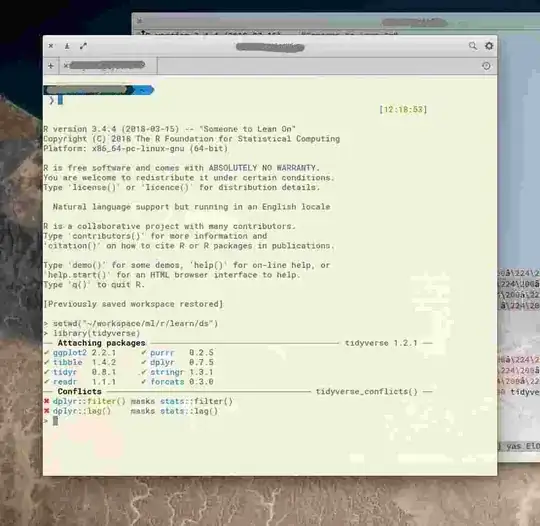Focus the R prompt cursor at bottom

coord(55,421)
